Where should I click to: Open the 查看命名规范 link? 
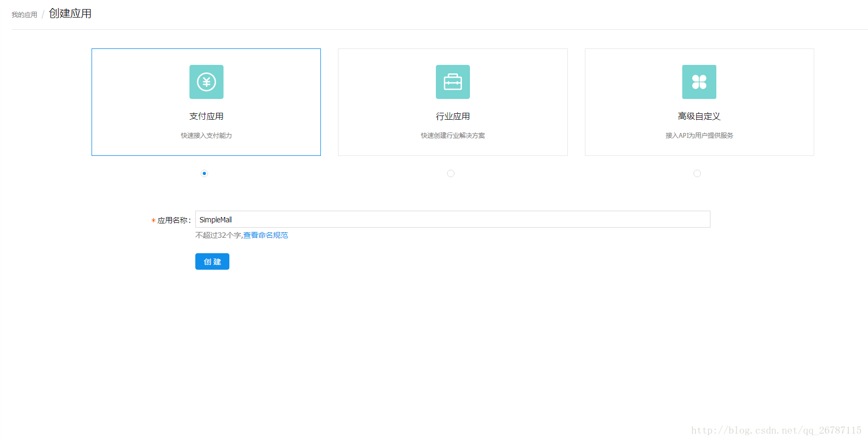click(x=266, y=235)
